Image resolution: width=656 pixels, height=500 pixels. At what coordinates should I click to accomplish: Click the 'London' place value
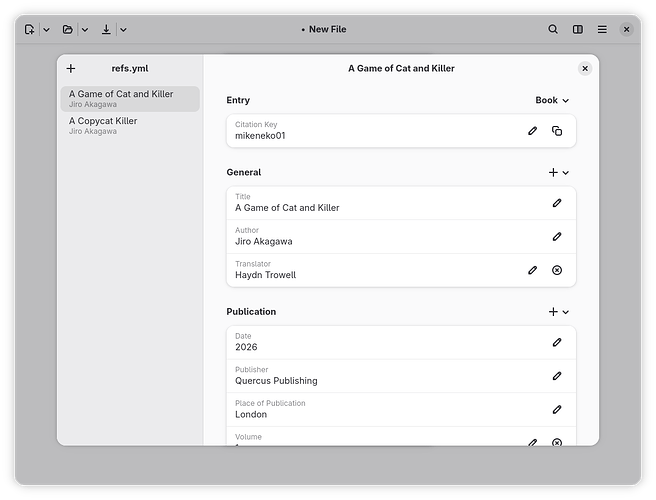point(251,415)
